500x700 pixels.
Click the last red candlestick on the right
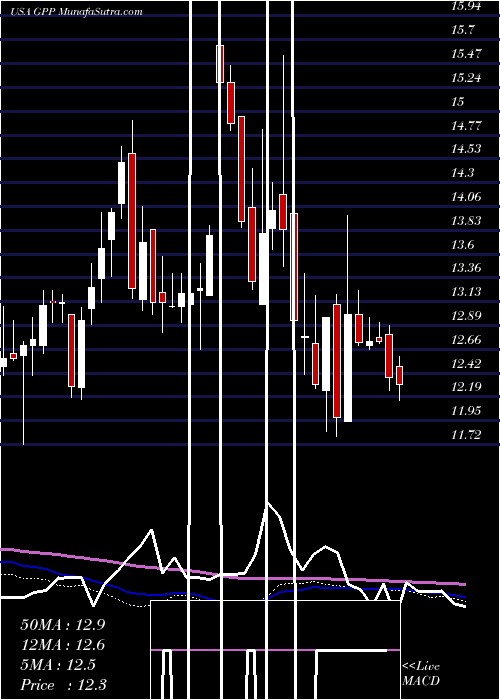400,375
